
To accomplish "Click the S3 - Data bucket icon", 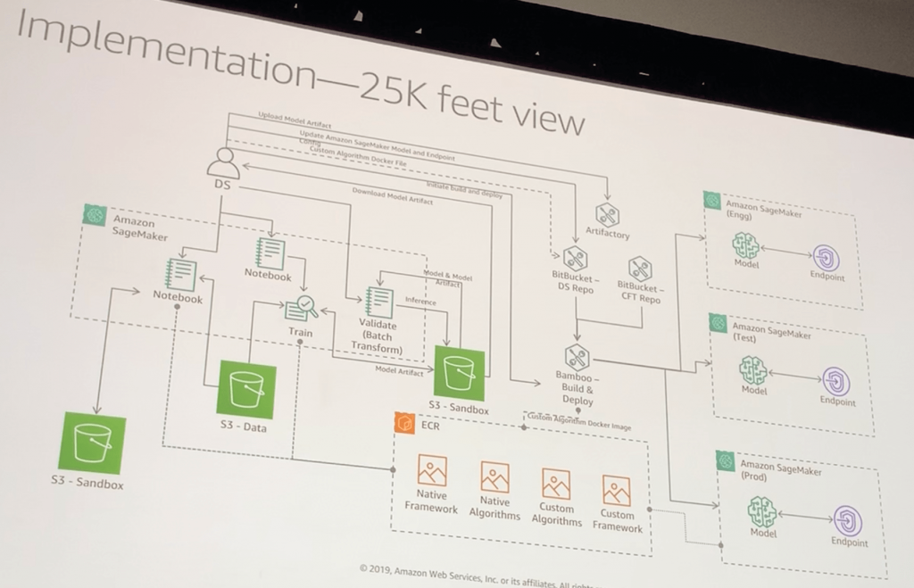I will point(246,389).
